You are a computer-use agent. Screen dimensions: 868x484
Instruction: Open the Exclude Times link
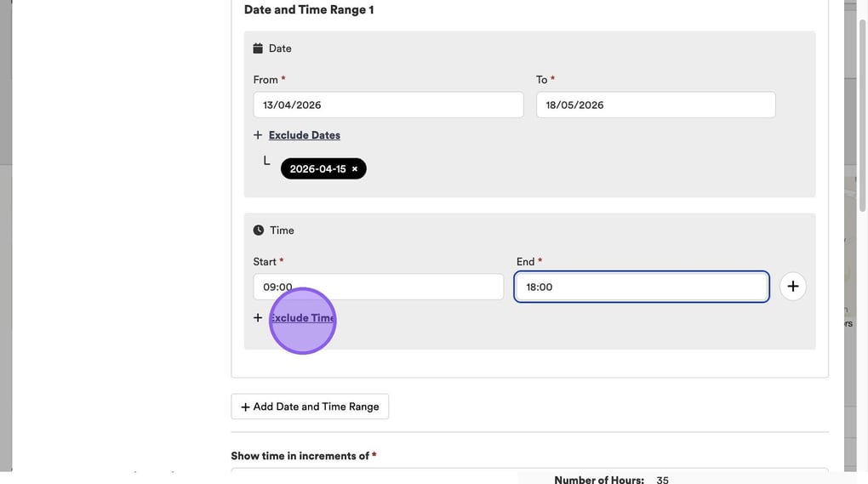point(303,318)
